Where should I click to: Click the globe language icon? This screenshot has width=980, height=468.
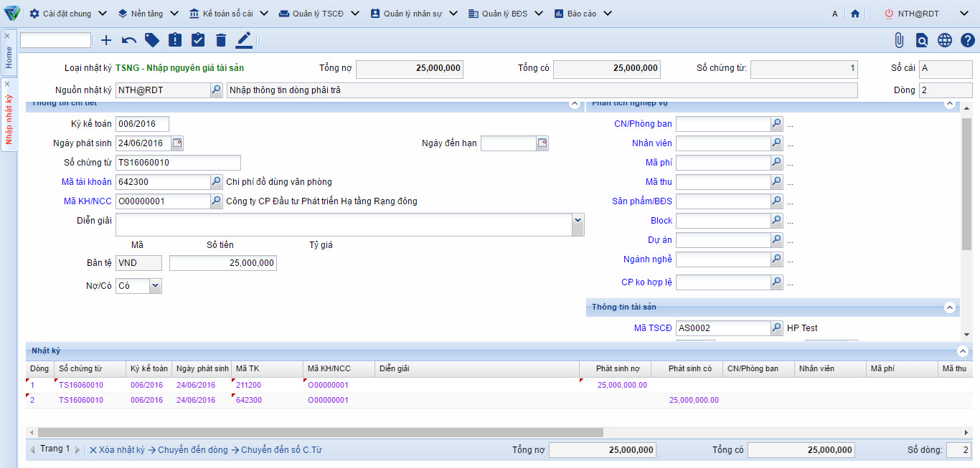pyautogui.click(x=945, y=40)
